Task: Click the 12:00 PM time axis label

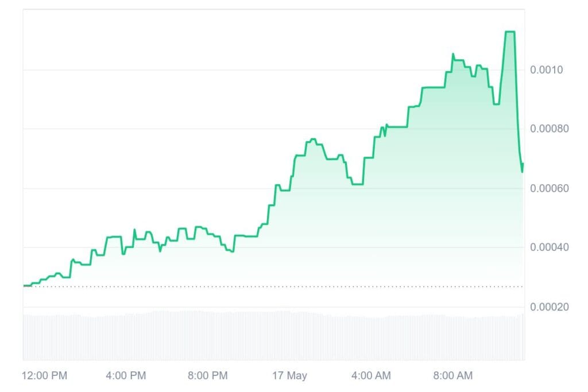Action: [x=44, y=375]
